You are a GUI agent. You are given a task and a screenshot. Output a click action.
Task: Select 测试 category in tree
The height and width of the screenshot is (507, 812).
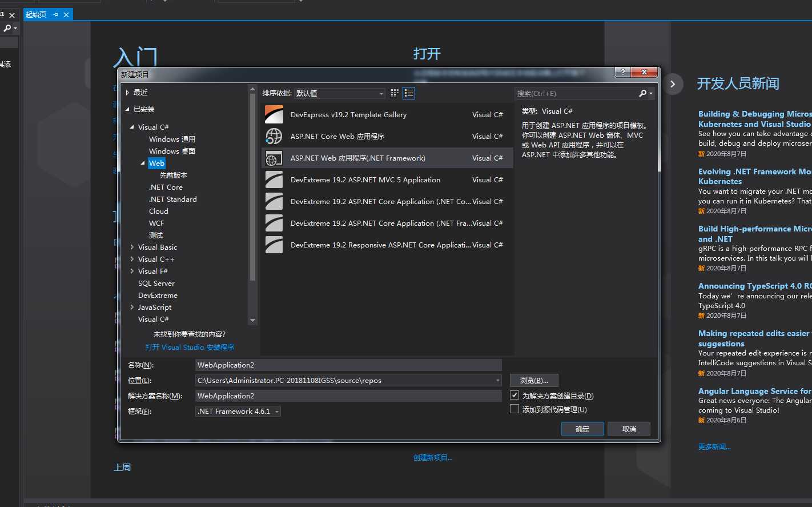tap(156, 235)
